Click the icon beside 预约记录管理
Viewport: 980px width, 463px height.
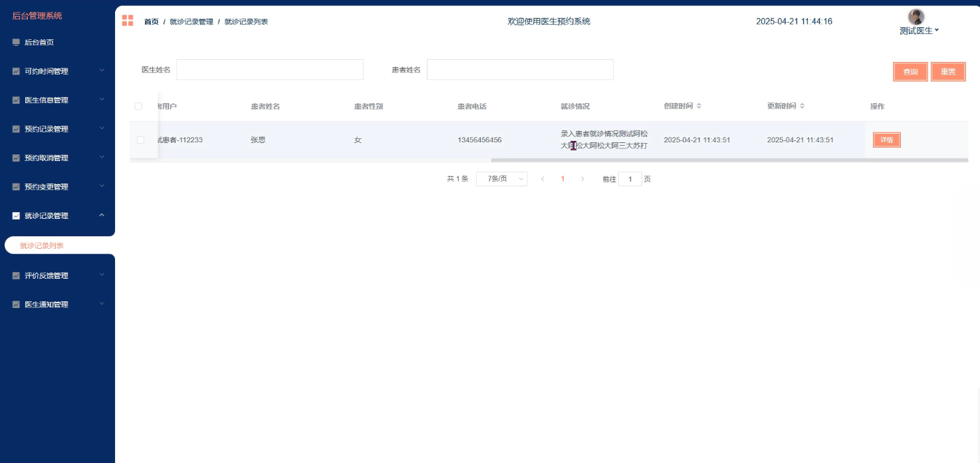pyautogui.click(x=16, y=129)
